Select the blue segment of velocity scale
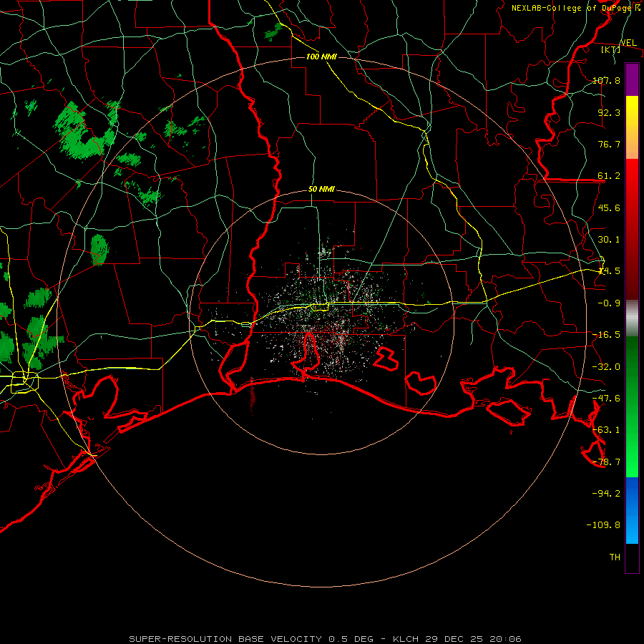 coord(632,510)
